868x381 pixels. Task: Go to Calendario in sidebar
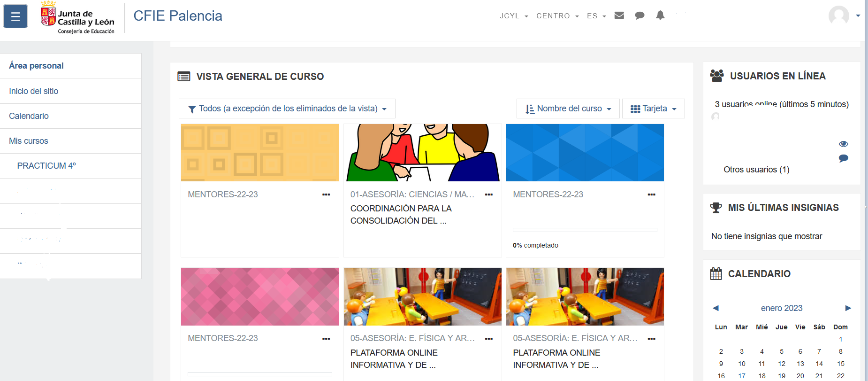pyautogui.click(x=29, y=116)
